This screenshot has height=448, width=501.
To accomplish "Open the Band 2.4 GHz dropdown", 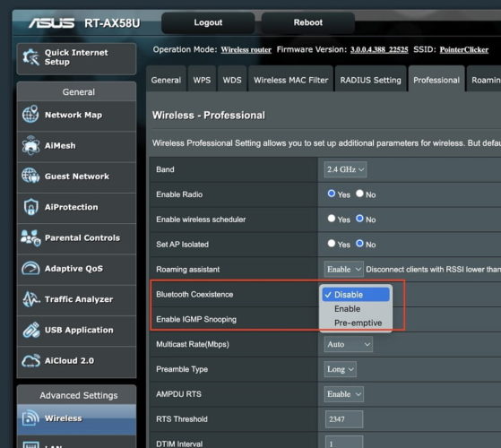I will pyautogui.click(x=345, y=169).
